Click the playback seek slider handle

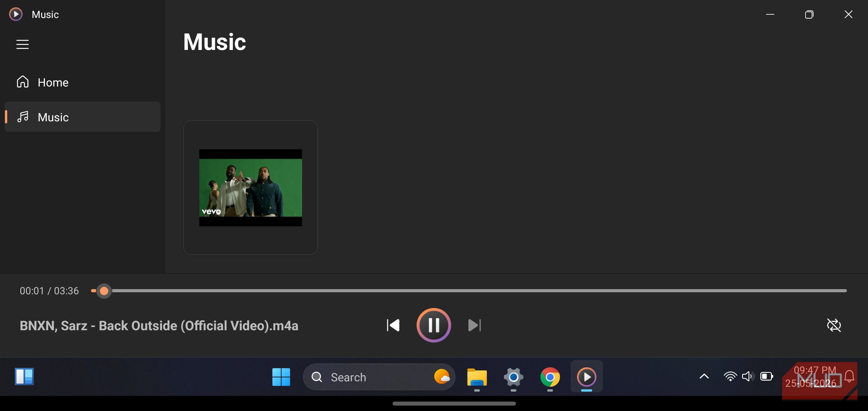(x=104, y=291)
